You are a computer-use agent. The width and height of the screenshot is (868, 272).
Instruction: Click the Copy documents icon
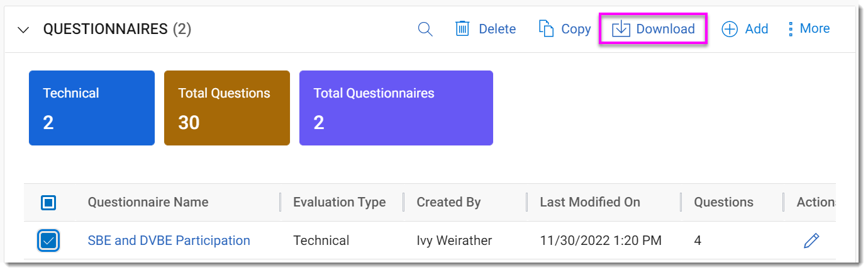click(546, 29)
